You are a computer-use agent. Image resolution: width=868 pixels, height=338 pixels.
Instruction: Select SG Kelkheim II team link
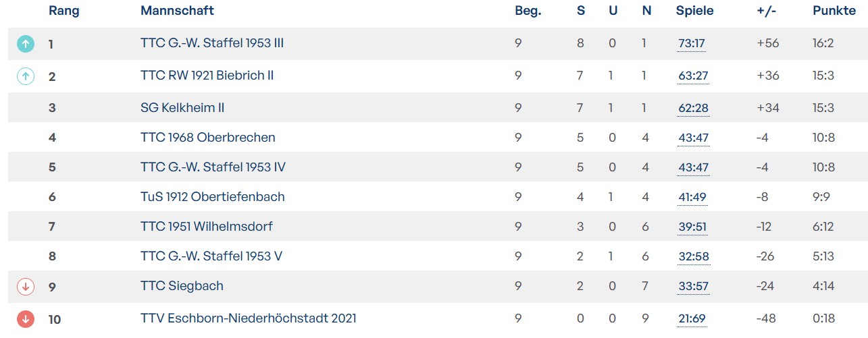(182, 108)
